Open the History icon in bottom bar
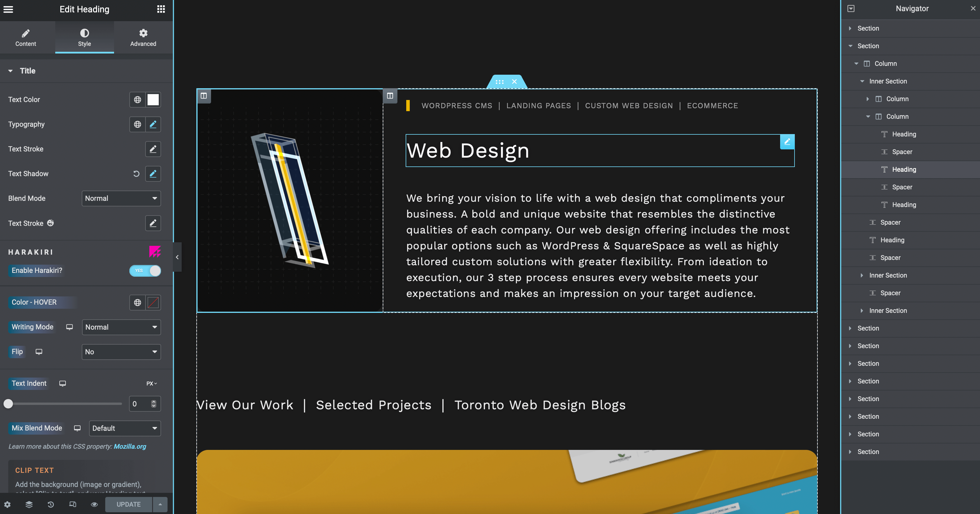980x514 pixels. (51, 505)
